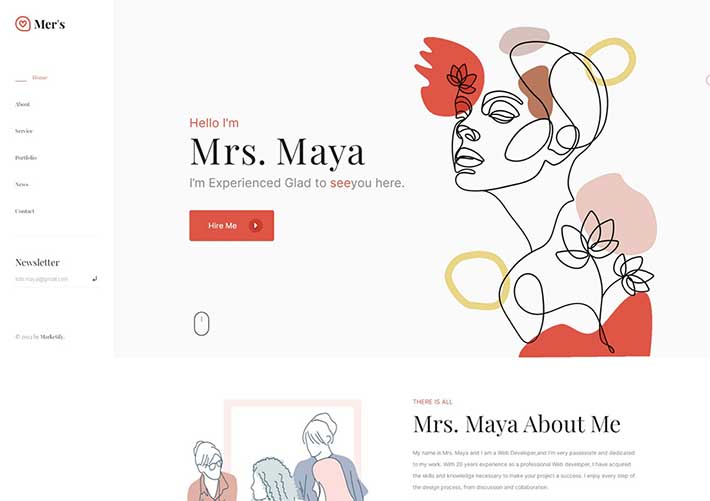Click the mouse scroll-down indicator icon
Viewport: 710px width, 501px height.
coord(201,324)
